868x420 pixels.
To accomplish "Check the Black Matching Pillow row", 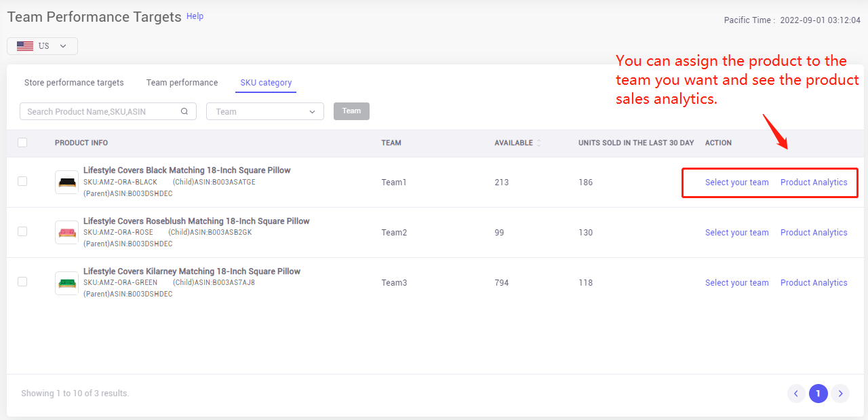I will tap(22, 181).
